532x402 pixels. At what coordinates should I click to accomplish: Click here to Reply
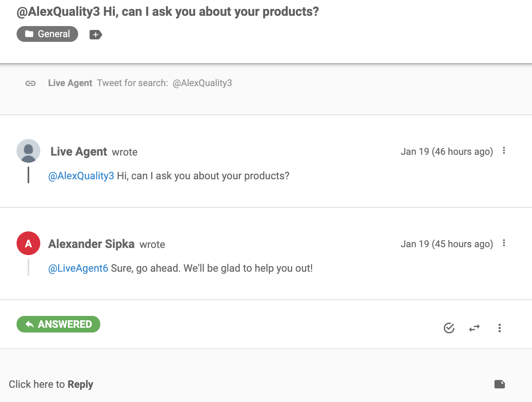(x=51, y=384)
